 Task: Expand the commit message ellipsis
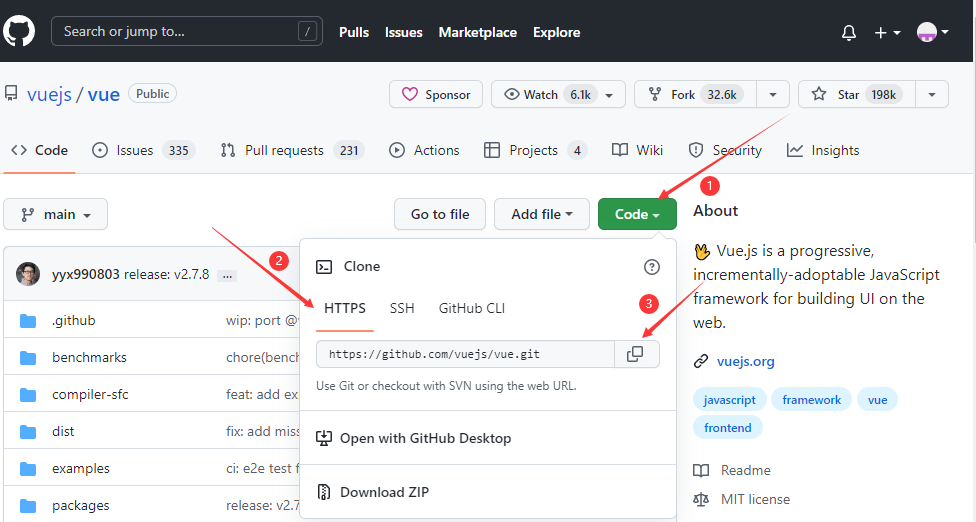coord(227,276)
